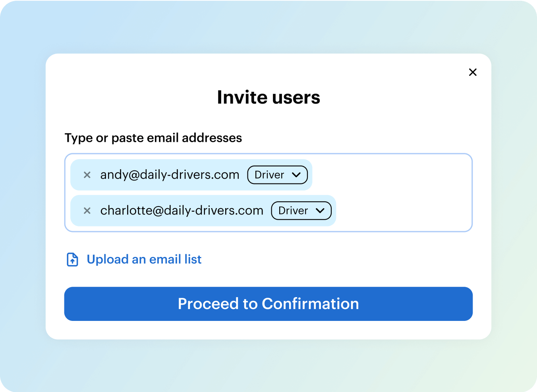The image size is (537, 392).
Task: Close the Invite users dialog
Action: 473,72
